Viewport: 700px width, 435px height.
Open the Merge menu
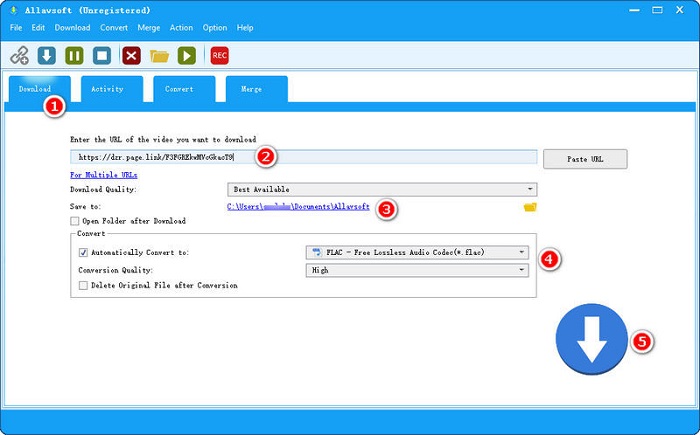click(x=149, y=28)
